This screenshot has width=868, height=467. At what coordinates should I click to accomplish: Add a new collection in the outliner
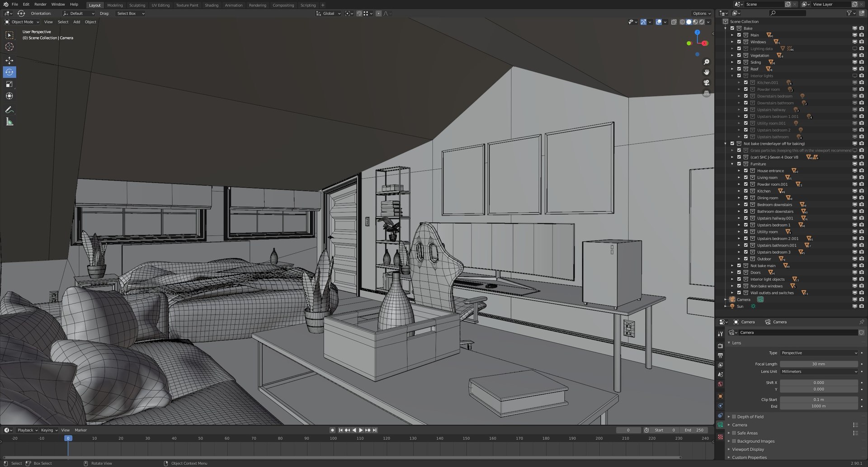(x=862, y=13)
